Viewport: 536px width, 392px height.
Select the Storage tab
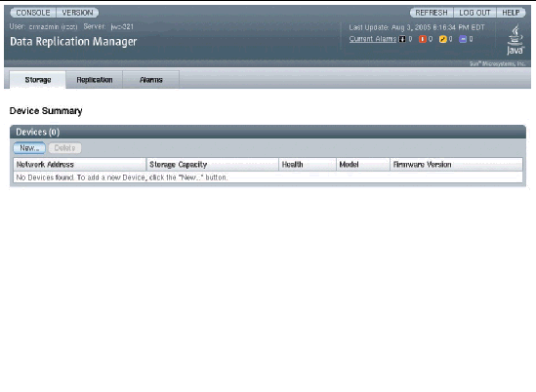(38, 80)
